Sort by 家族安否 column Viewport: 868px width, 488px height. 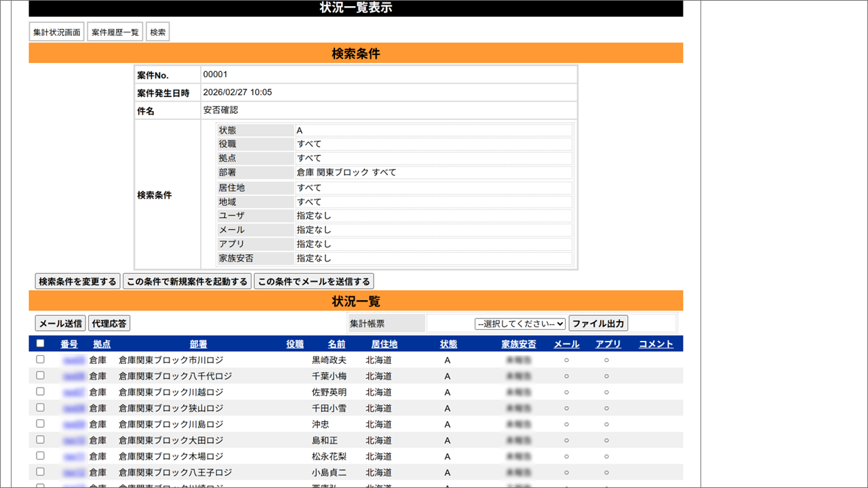517,344
